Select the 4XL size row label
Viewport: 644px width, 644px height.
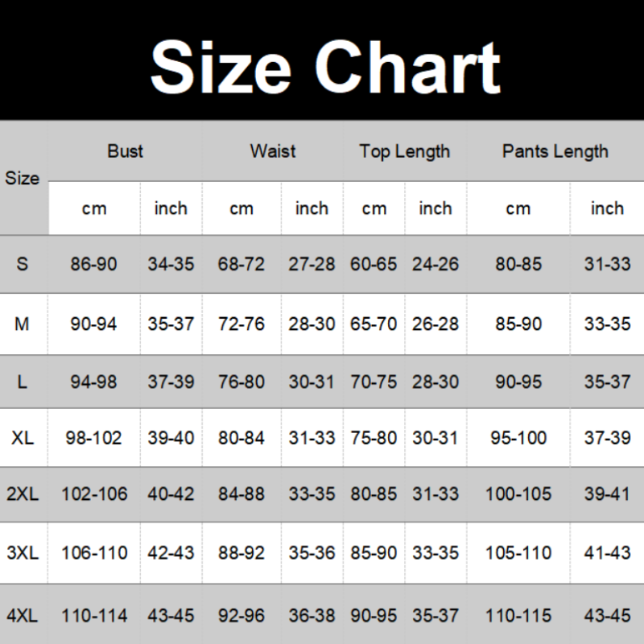point(23,616)
